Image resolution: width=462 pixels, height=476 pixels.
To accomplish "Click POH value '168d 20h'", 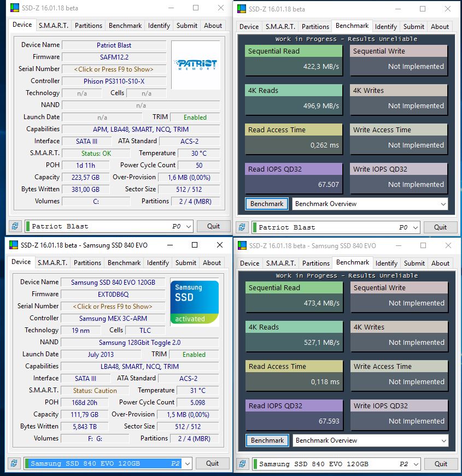I will tap(84, 403).
